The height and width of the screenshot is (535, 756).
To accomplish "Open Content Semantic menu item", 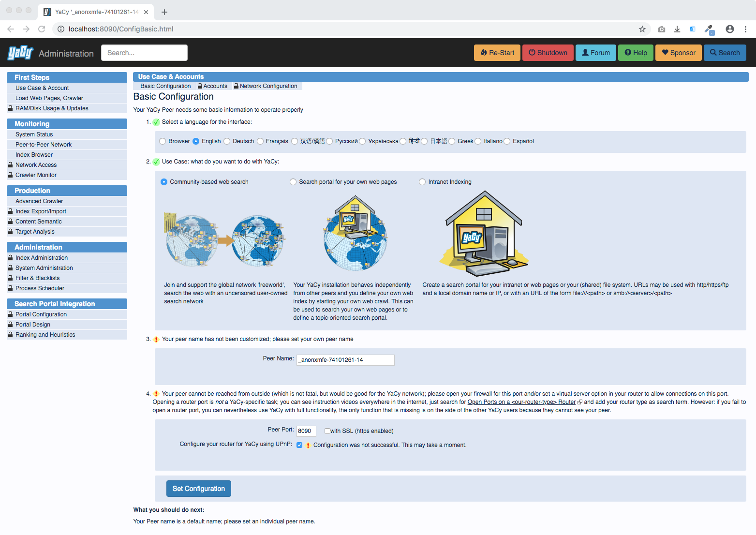I will pos(67,222).
